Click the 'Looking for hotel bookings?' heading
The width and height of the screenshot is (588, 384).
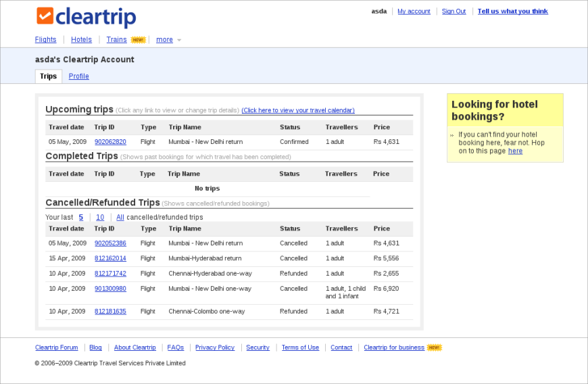coord(495,110)
